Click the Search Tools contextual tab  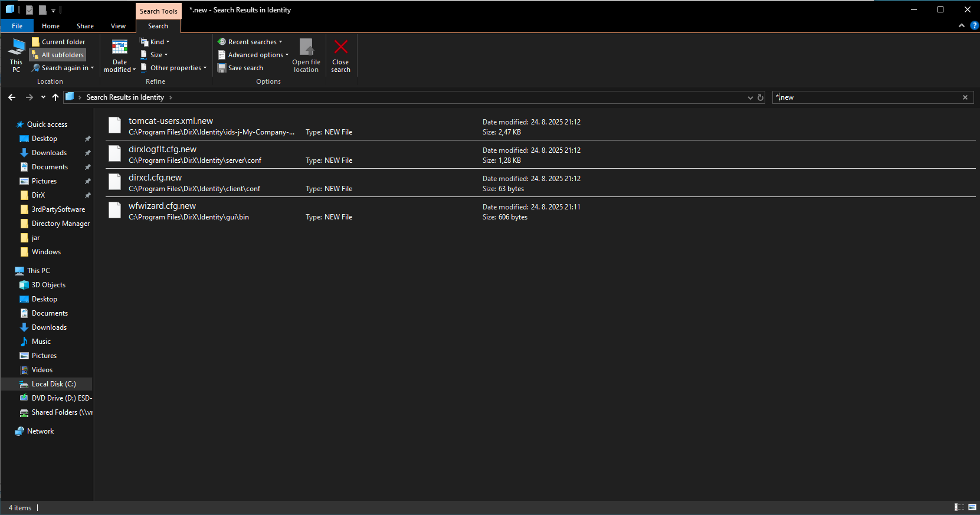158,11
